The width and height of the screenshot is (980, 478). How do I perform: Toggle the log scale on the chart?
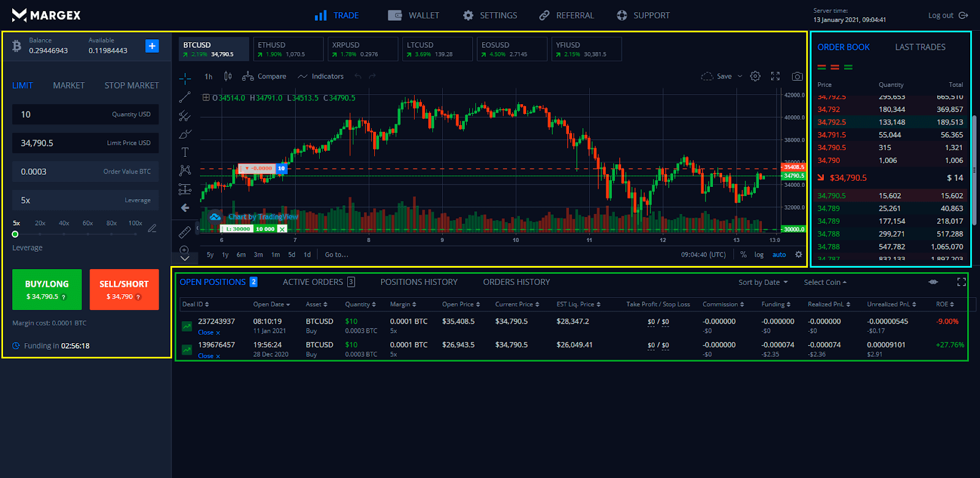(759, 255)
